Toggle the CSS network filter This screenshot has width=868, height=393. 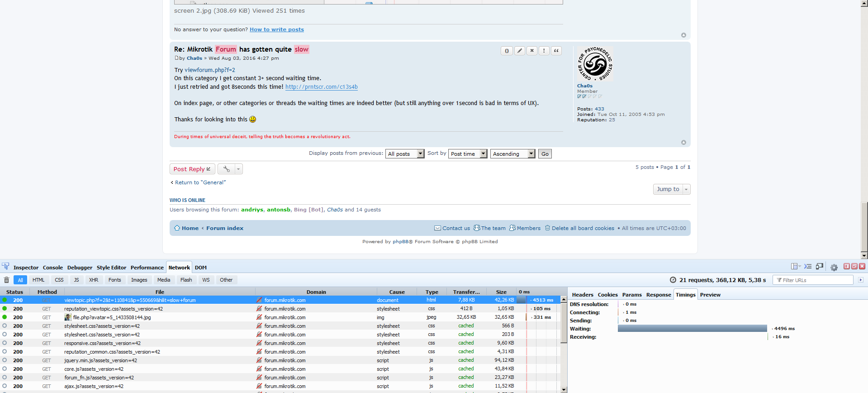click(x=59, y=280)
